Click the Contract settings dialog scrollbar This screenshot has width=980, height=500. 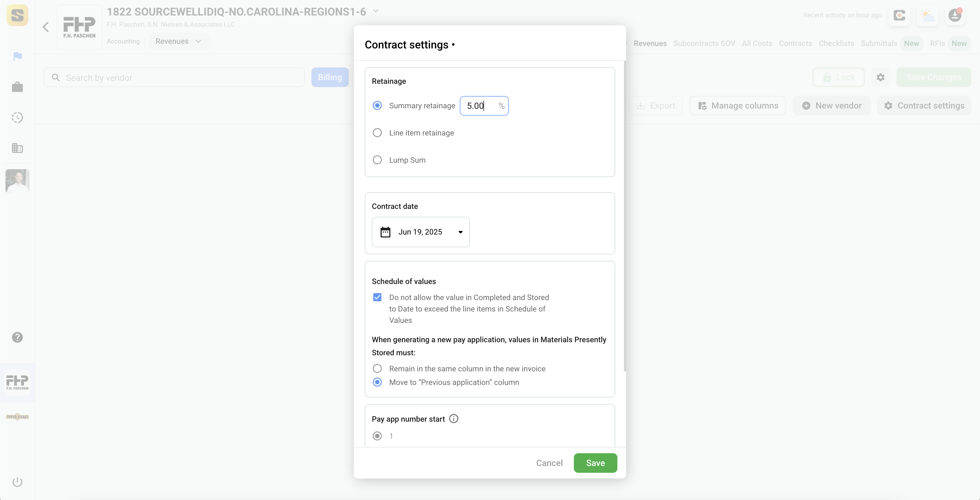tap(625, 216)
